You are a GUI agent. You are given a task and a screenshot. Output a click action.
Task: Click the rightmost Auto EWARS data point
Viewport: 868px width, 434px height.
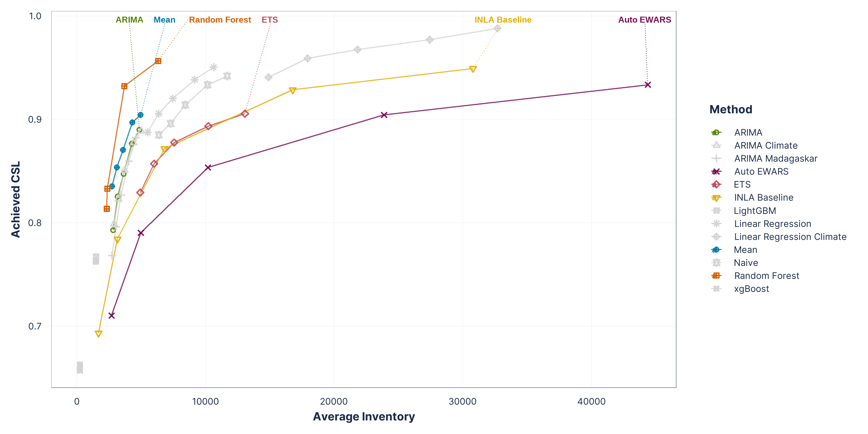(x=647, y=85)
